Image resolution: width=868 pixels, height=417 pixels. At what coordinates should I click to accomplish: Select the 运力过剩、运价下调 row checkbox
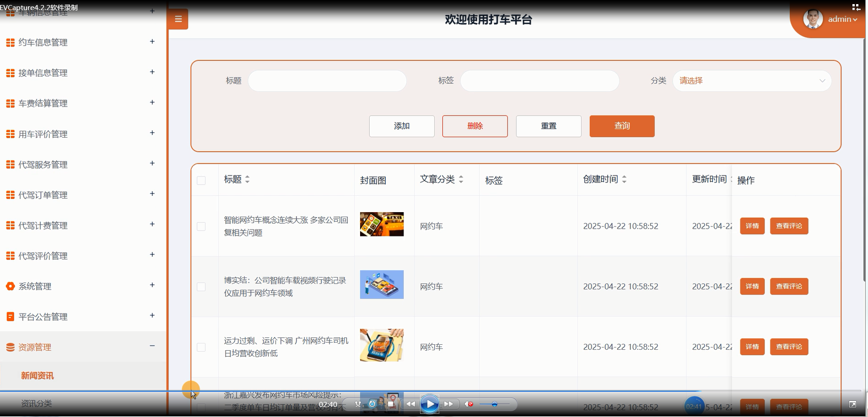pos(201,347)
